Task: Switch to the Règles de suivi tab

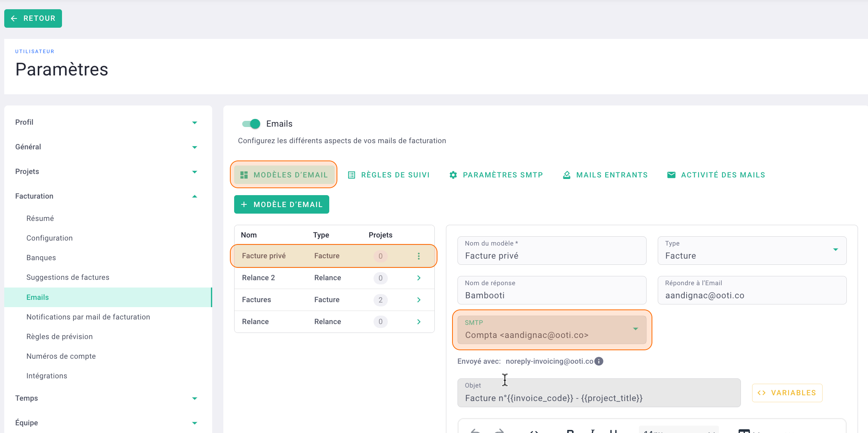Action: tap(389, 175)
